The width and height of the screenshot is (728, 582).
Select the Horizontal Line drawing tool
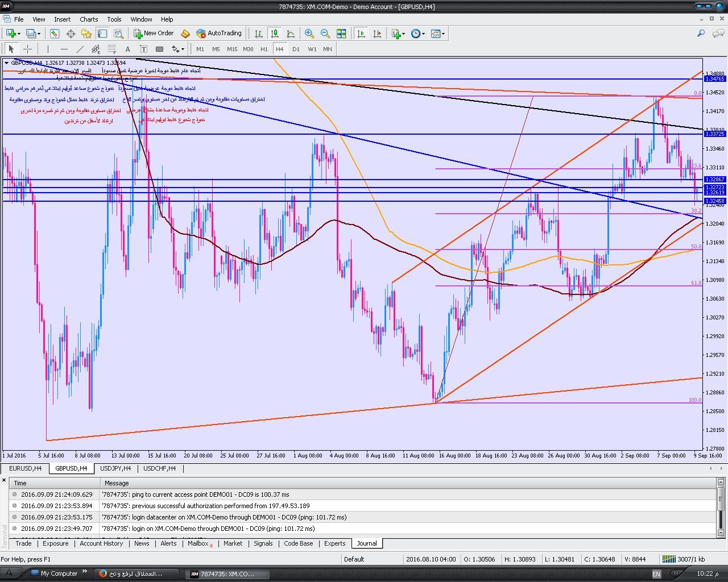pos(64,49)
